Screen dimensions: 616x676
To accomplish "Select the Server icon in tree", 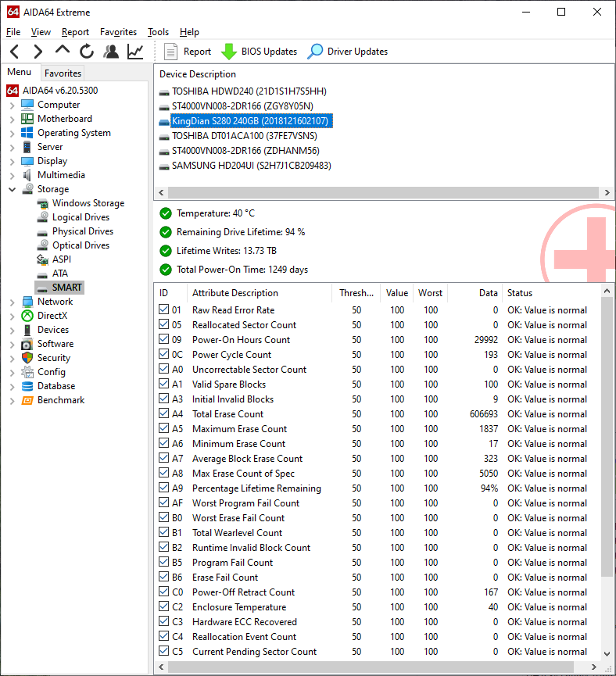I will 27,147.
